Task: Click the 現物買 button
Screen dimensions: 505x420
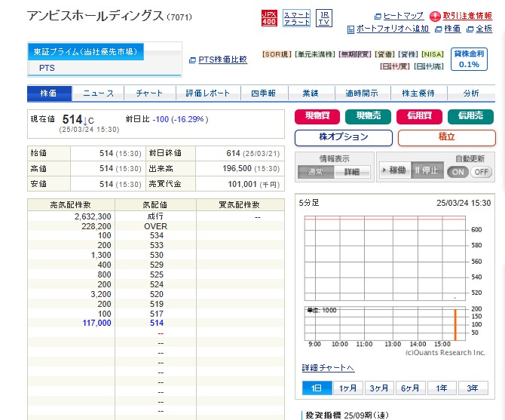Action: (x=317, y=116)
